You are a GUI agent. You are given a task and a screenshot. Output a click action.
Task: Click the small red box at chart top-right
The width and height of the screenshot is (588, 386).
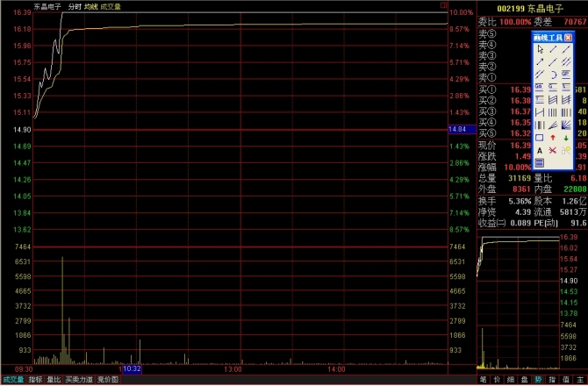click(x=442, y=6)
